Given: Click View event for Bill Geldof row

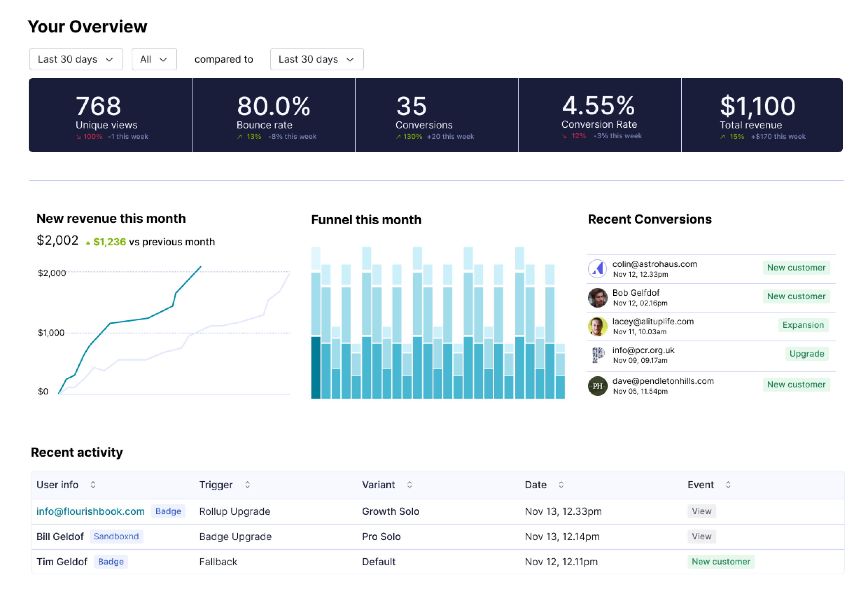Looking at the screenshot, I should tap(701, 536).
